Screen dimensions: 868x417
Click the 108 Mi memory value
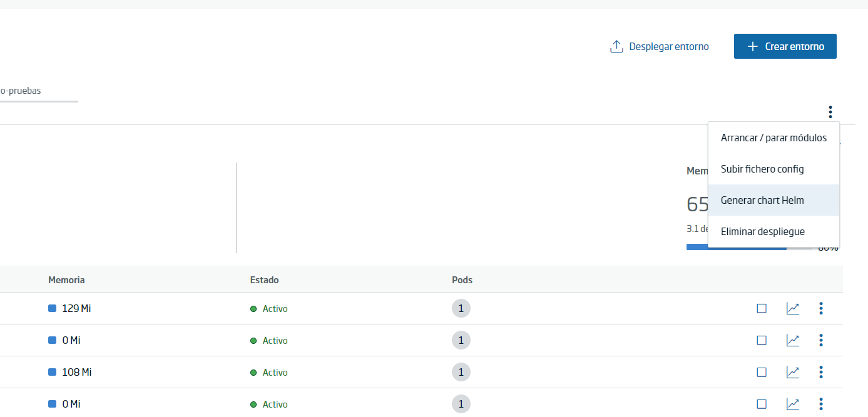tap(77, 372)
